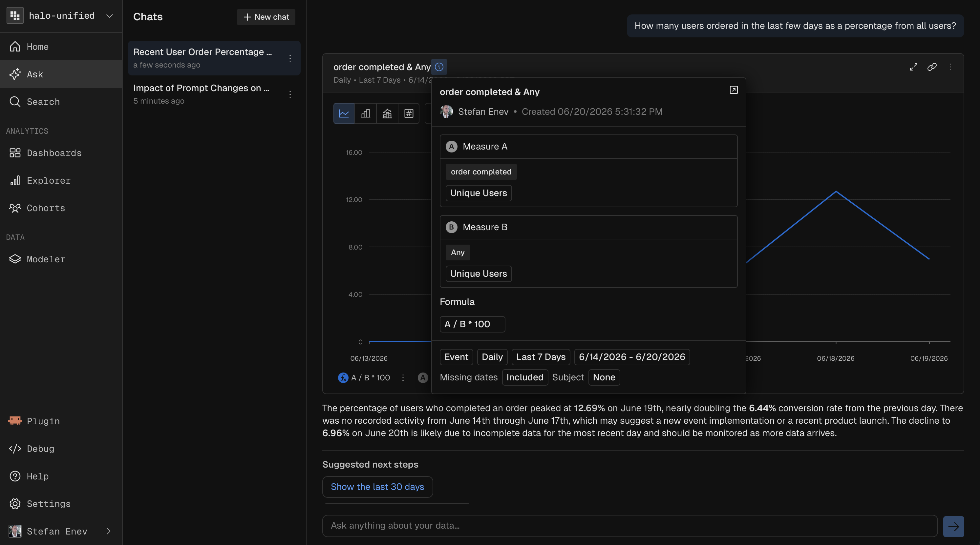Click Measure A badge icon
The image size is (980, 545).
coord(452,147)
